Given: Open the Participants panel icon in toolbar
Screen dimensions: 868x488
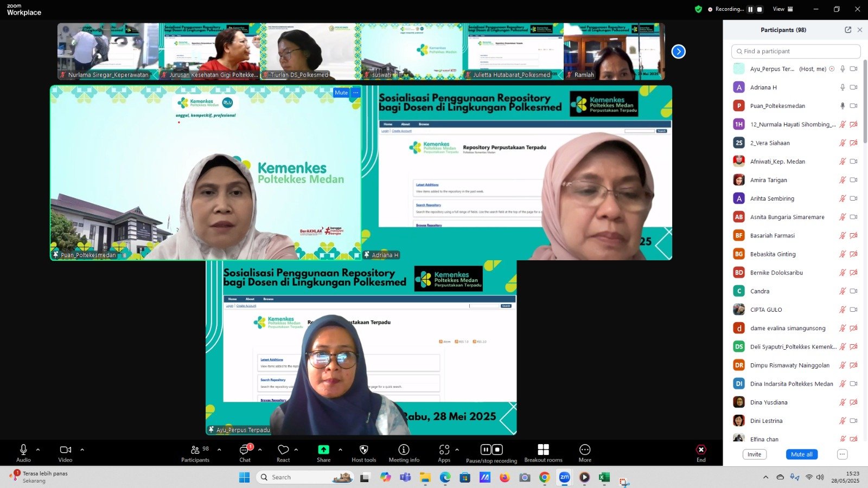Looking at the screenshot, I should 195,450.
